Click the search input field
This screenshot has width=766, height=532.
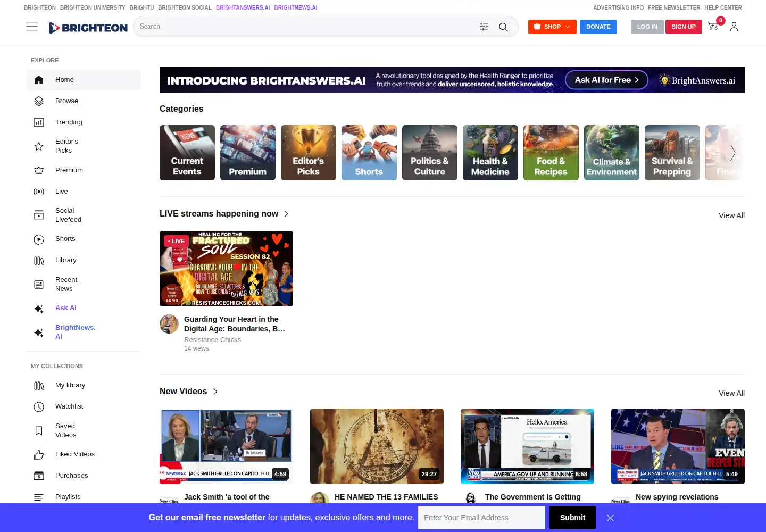(306, 27)
